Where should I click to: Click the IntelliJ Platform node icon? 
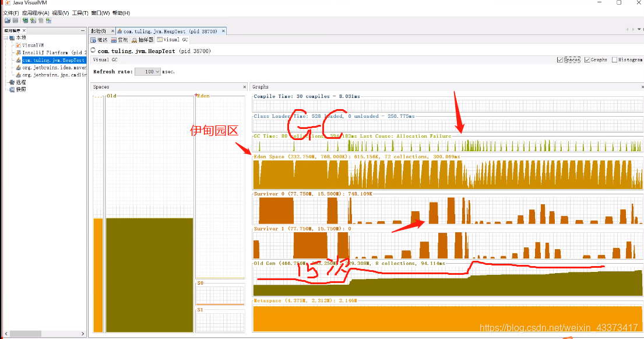(x=18, y=53)
